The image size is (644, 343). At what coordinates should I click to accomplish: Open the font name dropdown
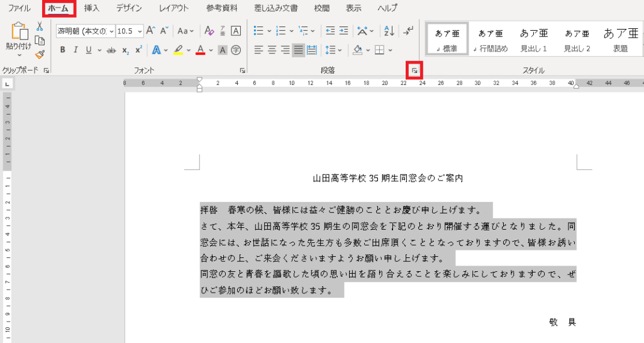tap(111, 31)
